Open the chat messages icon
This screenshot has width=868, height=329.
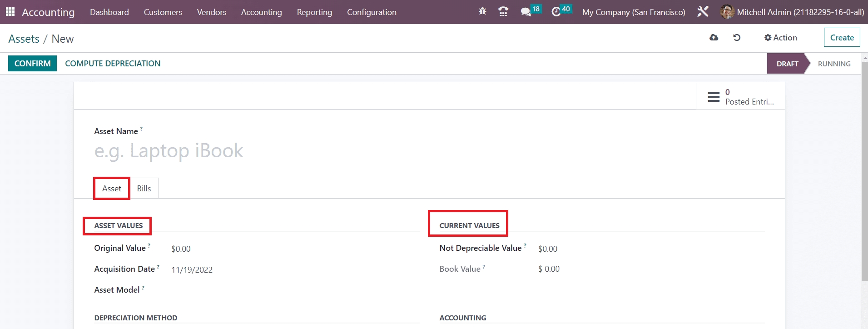coord(526,12)
